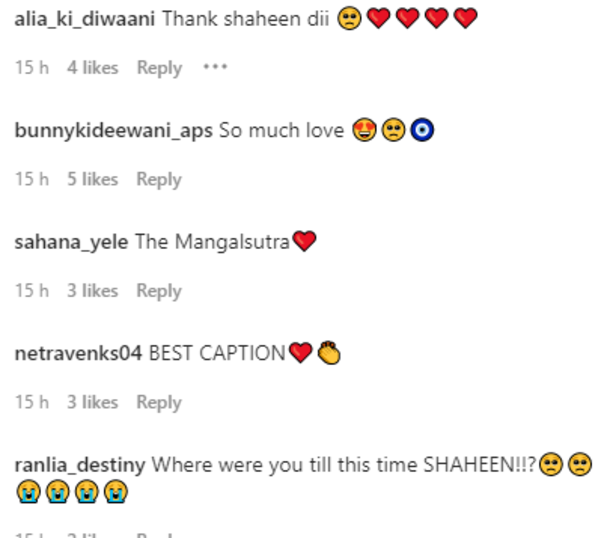Open alia_ki_diwaani profile
The height and width of the screenshot is (538, 616).
tap(85, 19)
